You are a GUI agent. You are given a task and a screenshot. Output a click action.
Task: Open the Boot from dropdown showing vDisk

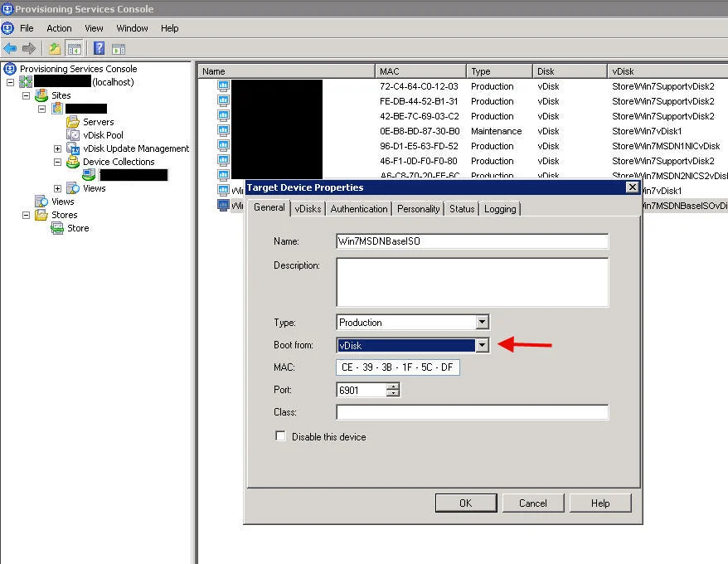click(x=483, y=345)
